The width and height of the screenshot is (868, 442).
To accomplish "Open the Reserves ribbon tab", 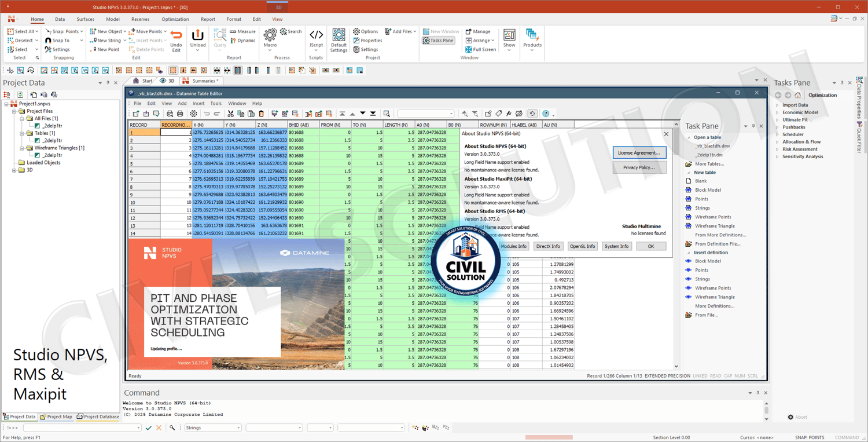I will point(141,19).
